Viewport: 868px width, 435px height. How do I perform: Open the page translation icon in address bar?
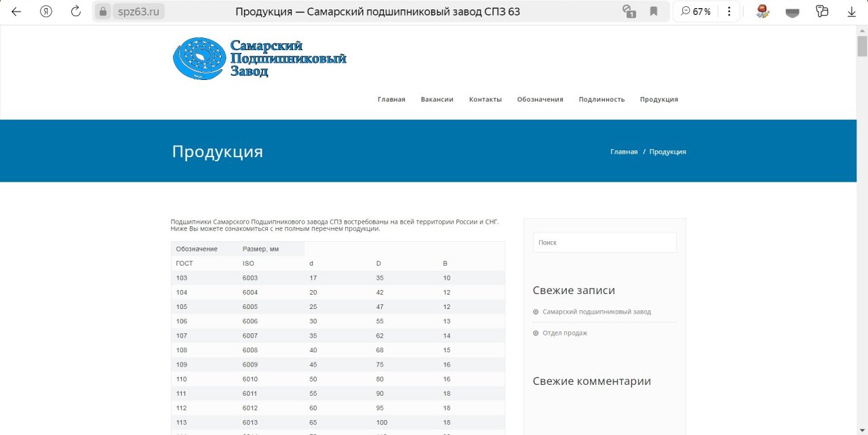click(629, 12)
